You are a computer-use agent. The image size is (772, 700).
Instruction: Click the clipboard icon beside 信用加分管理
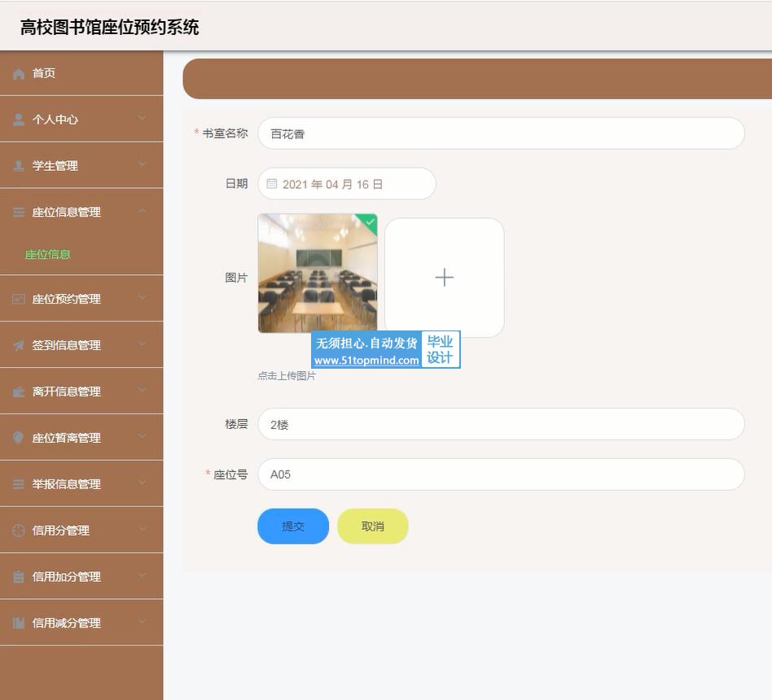click(19, 577)
